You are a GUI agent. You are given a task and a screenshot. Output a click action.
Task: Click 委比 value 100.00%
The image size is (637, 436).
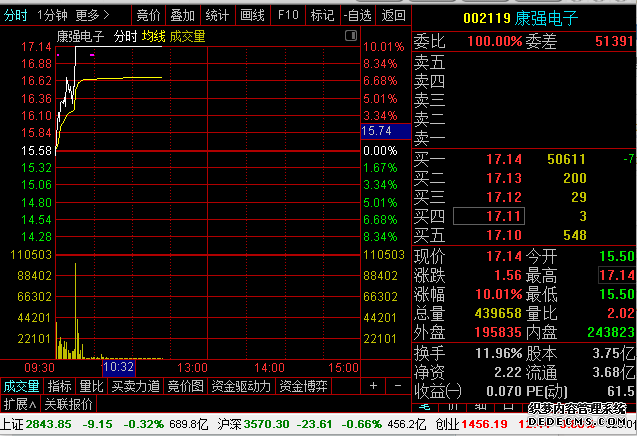click(494, 41)
